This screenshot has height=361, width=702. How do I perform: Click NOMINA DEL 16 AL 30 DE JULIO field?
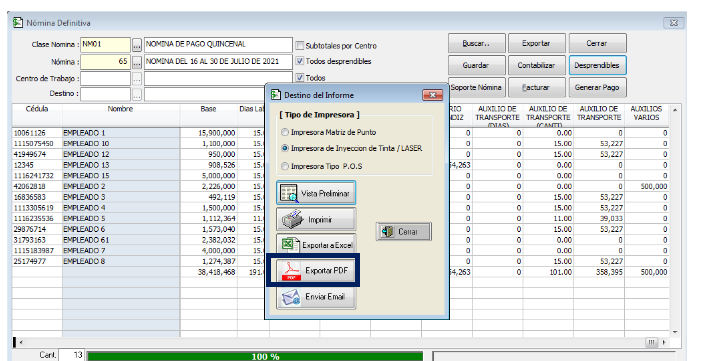click(218, 62)
